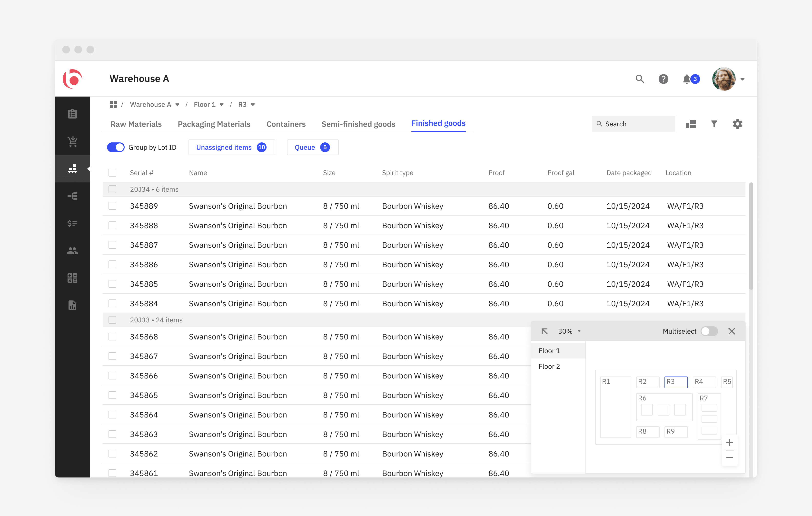Viewport: 812px width, 516px height.
Task: Expand the Warehouse A breadcrumb dropdown
Action: coord(177,105)
